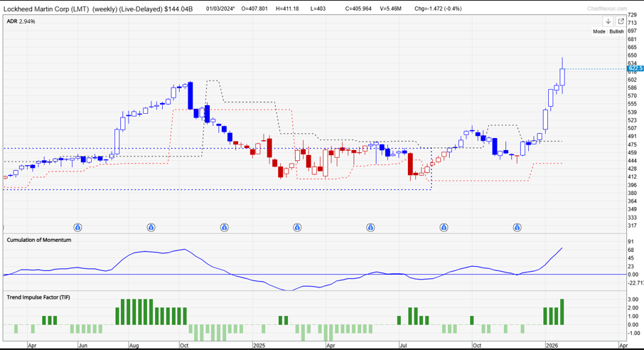The height and width of the screenshot is (350, 644).
Task: Click the Aug label on time axis
Action: pos(134,346)
